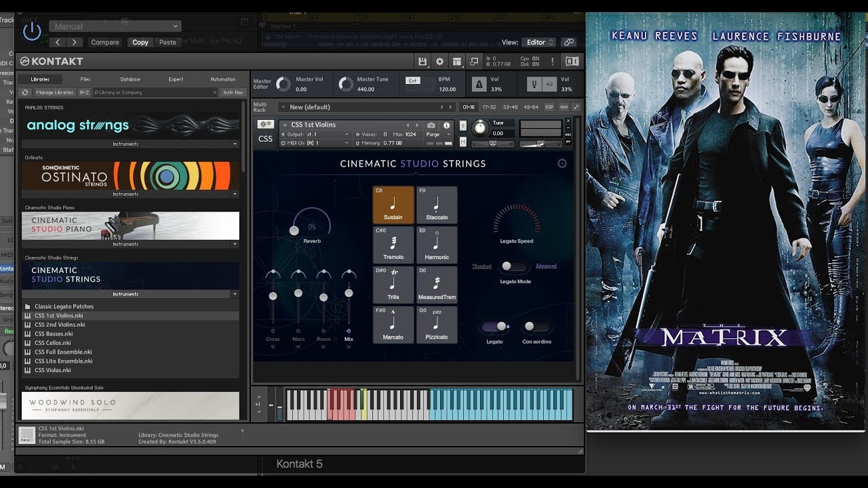
Task: Click the NI logo icon
Action: point(572,61)
